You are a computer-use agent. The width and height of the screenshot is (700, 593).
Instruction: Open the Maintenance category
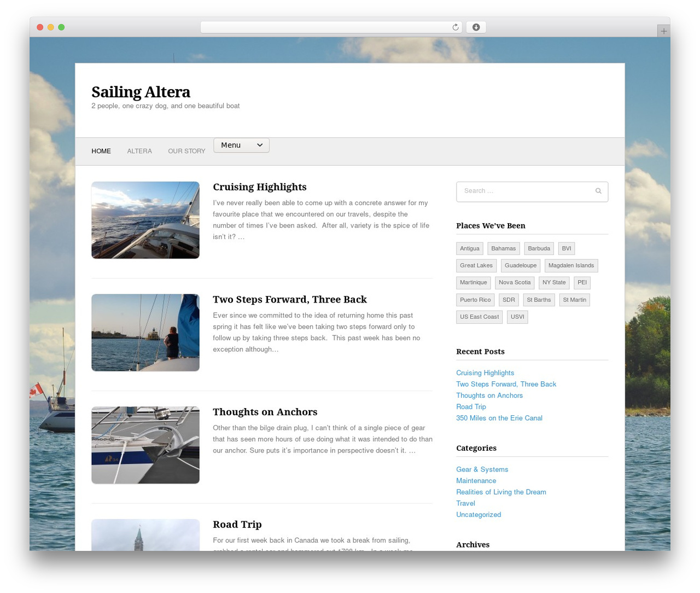click(x=476, y=481)
